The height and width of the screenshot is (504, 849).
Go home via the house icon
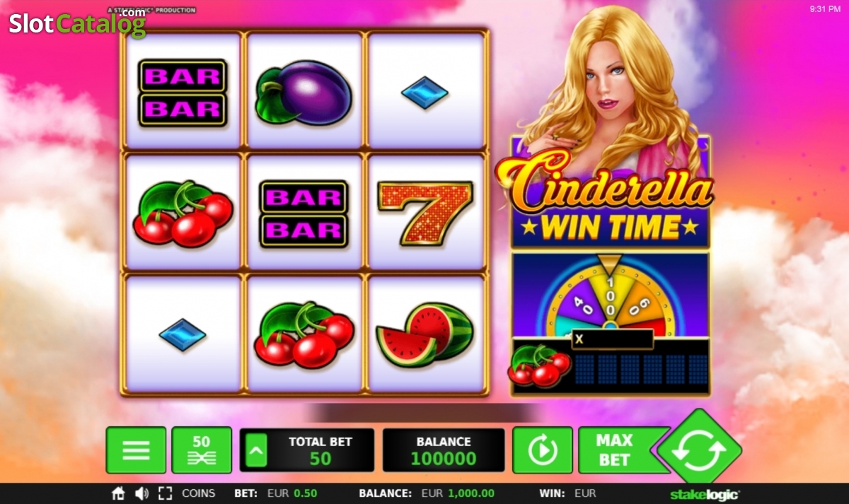pos(119,493)
